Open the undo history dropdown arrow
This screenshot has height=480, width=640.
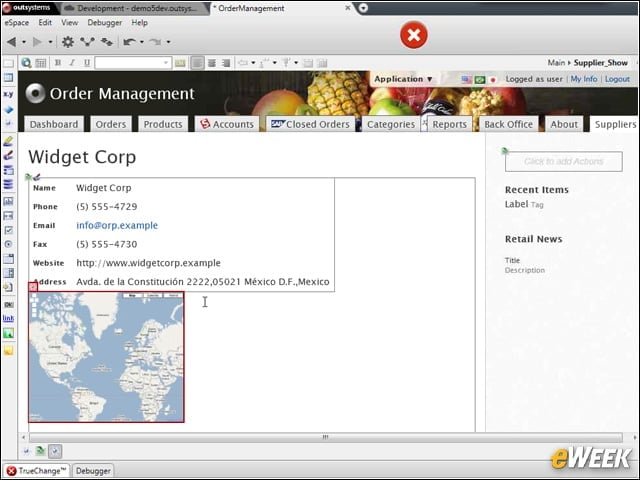click(x=142, y=42)
